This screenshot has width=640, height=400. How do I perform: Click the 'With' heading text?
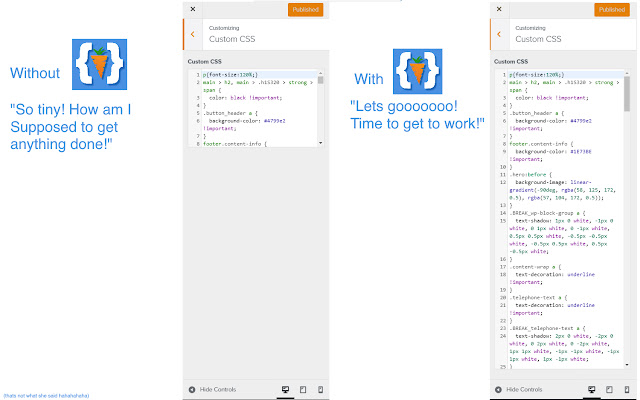369,79
